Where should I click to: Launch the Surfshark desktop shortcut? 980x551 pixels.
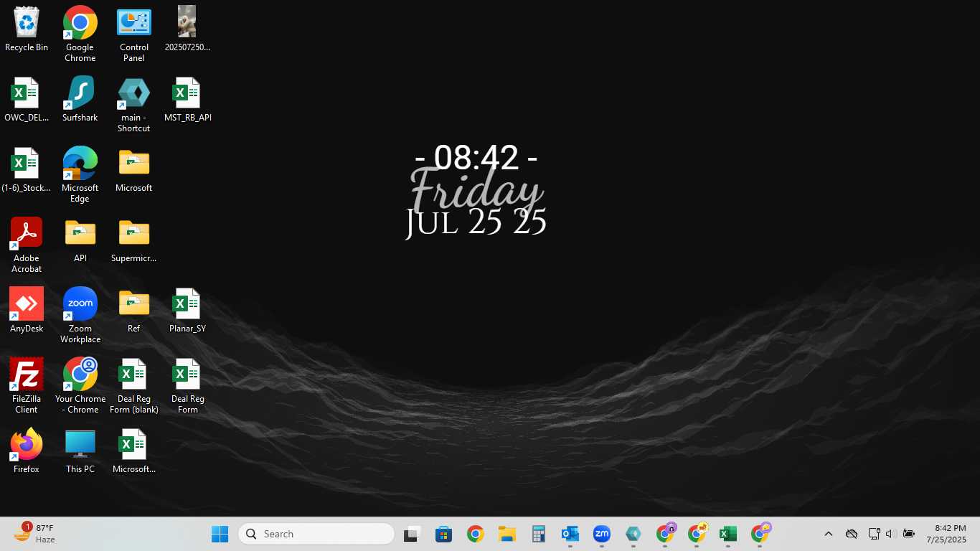tap(80, 100)
